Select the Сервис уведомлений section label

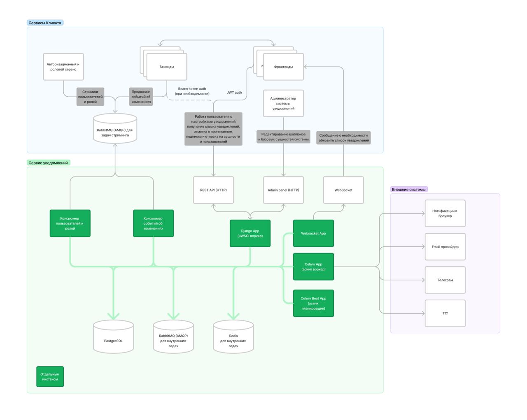click(48, 163)
